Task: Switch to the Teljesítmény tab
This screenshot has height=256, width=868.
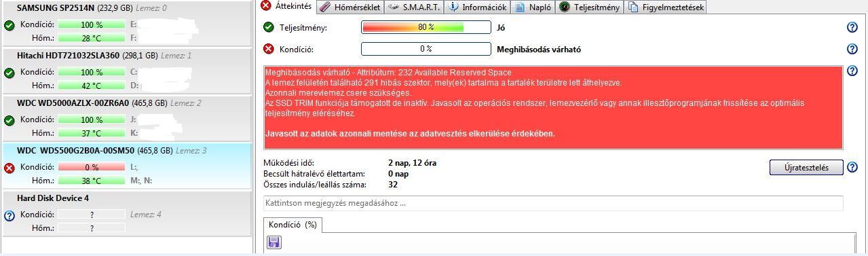Action: click(590, 7)
